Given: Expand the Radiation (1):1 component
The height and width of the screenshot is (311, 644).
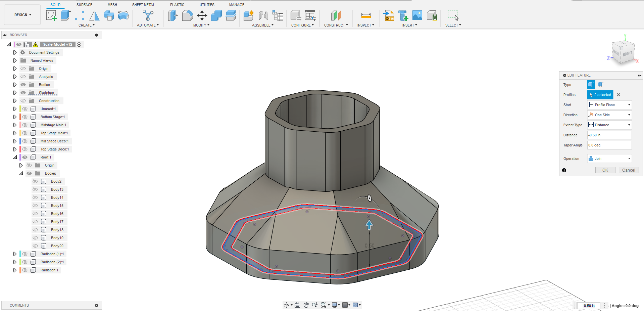Looking at the screenshot, I should [x=15, y=254].
